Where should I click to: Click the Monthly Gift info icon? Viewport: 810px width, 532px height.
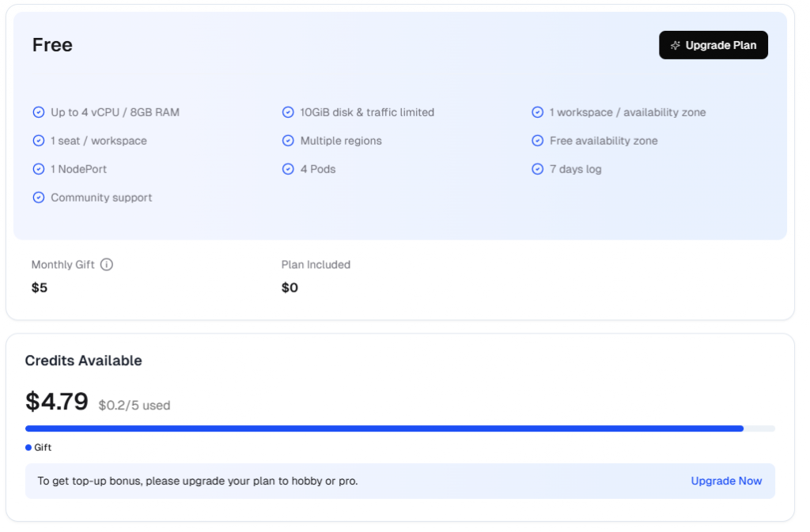107,265
